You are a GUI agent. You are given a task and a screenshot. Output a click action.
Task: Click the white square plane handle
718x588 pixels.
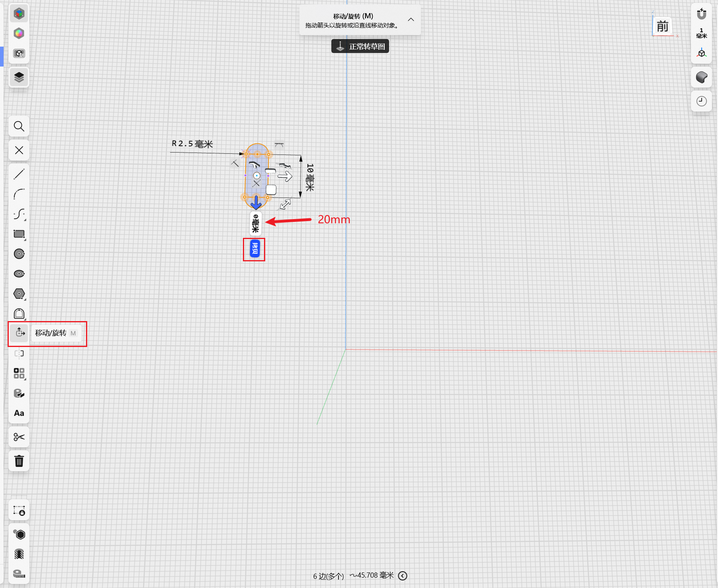[271, 190]
